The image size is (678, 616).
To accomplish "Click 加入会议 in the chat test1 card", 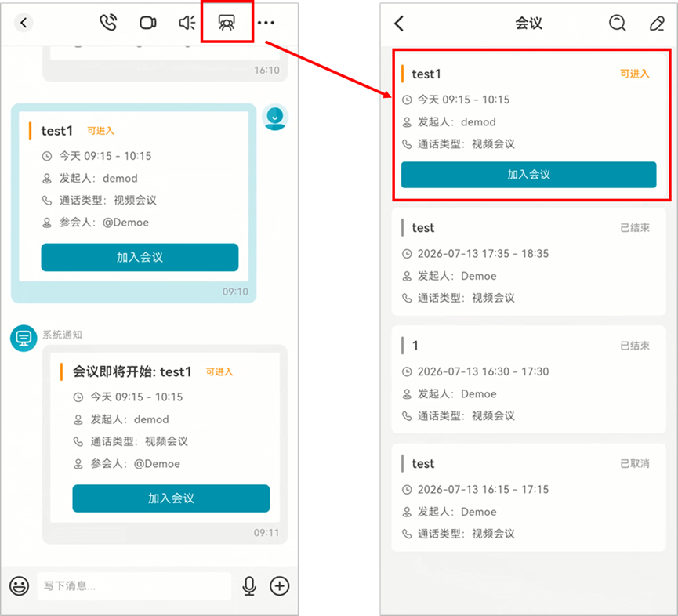I will click(x=140, y=257).
